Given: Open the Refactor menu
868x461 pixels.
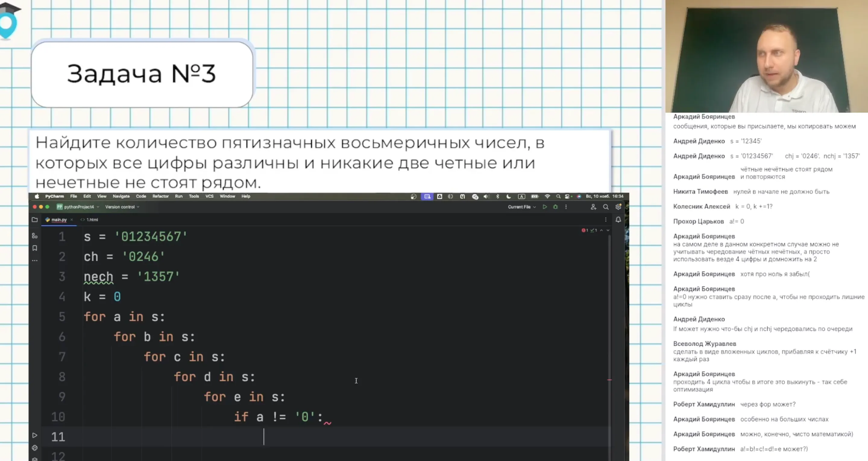Looking at the screenshot, I should tap(160, 196).
